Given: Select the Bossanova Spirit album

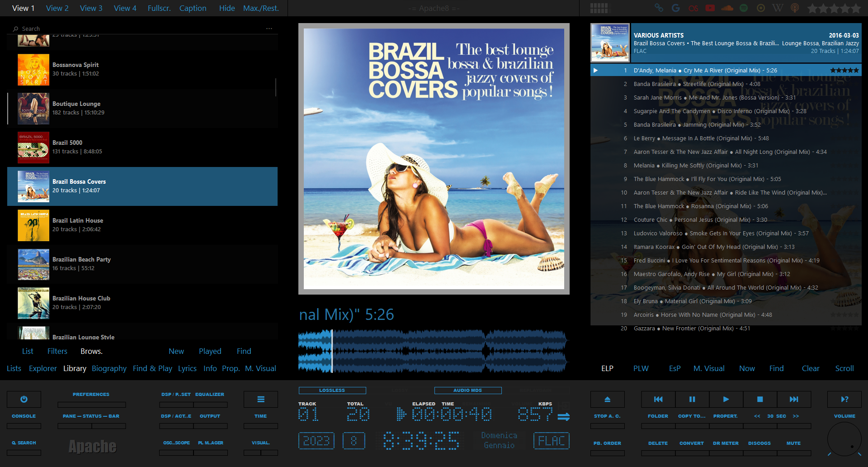Looking at the screenshot, I should (x=142, y=70).
